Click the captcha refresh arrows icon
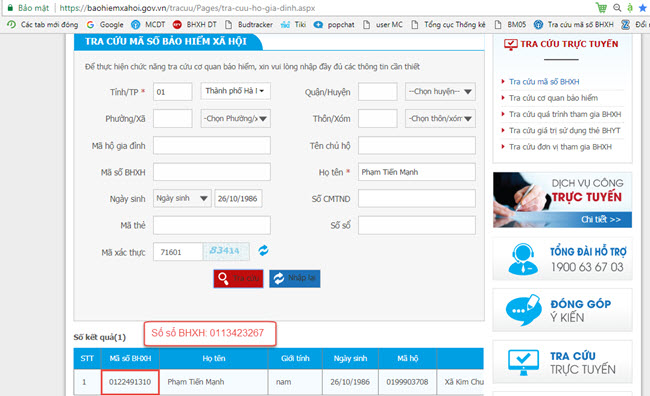The image size is (650, 396). pyautogui.click(x=263, y=250)
